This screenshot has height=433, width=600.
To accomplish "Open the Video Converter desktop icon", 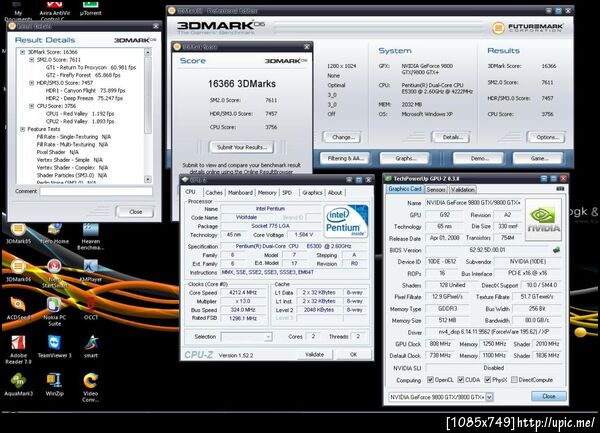I will (91, 387).
